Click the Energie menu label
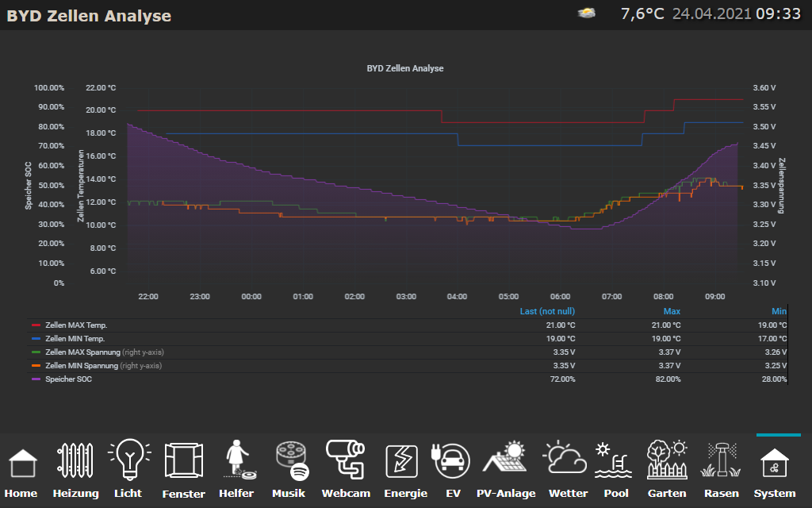This screenshot has width=812, height=508. click(405, 494)
